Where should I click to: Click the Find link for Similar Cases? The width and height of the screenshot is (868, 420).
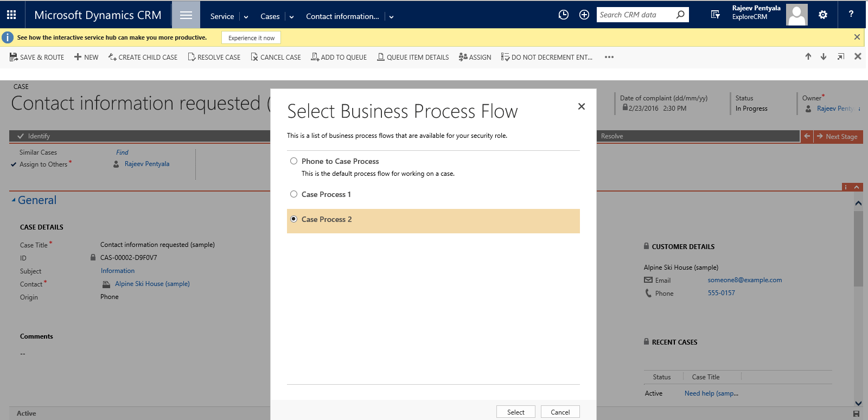[122, 152]
